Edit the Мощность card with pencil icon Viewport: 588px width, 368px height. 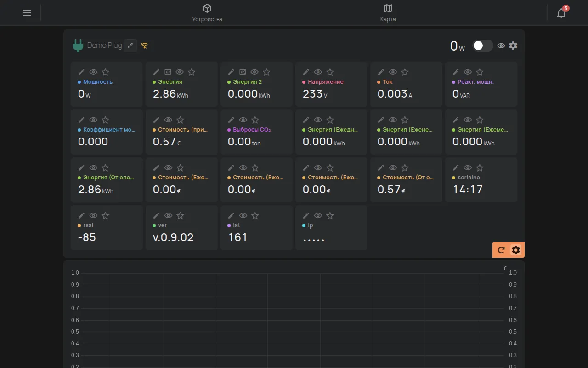(x=81, y=72)
